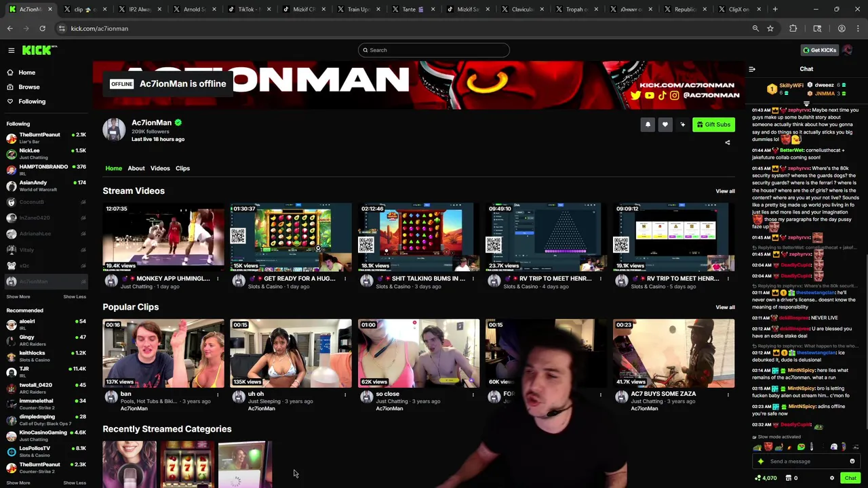Click the Twitter icon in the banner
The height and width of the screenshot is (488, 868).
tap(635, 96)
